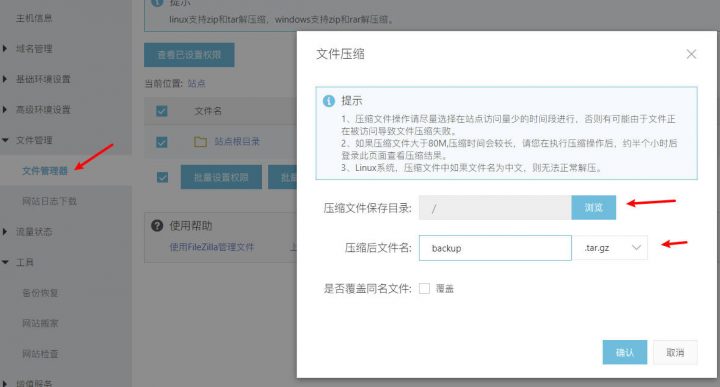The image size is (720, 387).
Task: Open 网站日志下载 in the sidebar
Action: pyautogui.click(x=50, y=201)
